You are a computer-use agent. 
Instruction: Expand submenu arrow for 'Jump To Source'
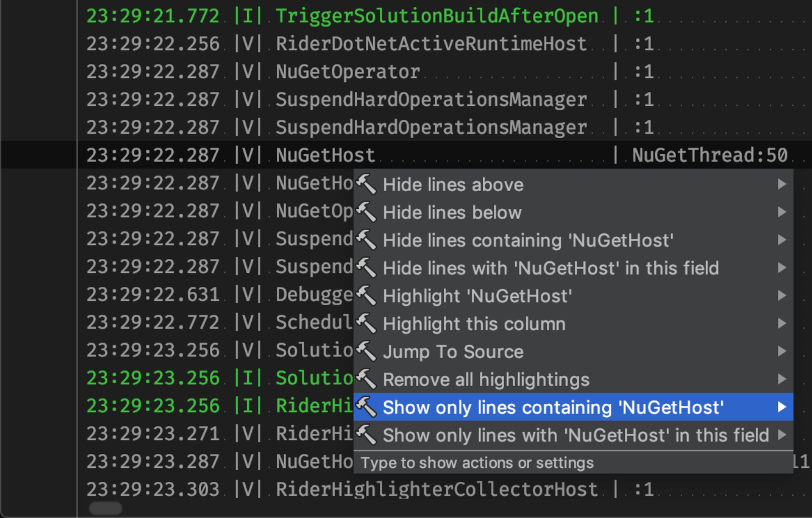782,351
